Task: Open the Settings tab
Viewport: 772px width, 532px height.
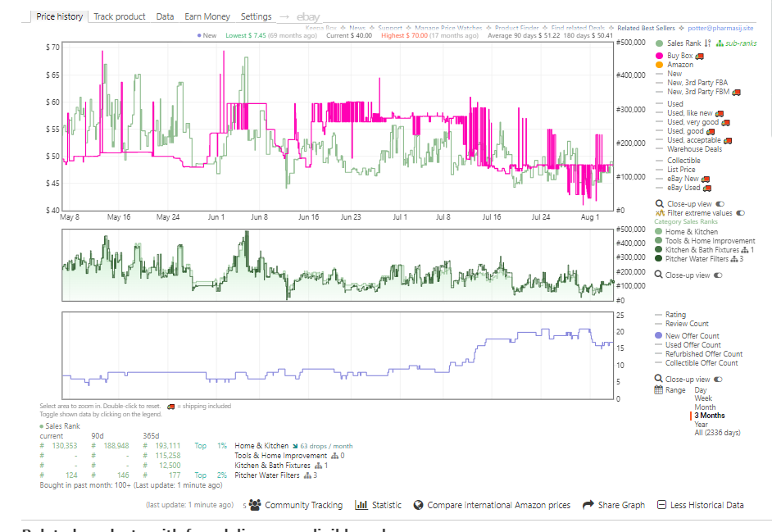Action: (256, 16)
